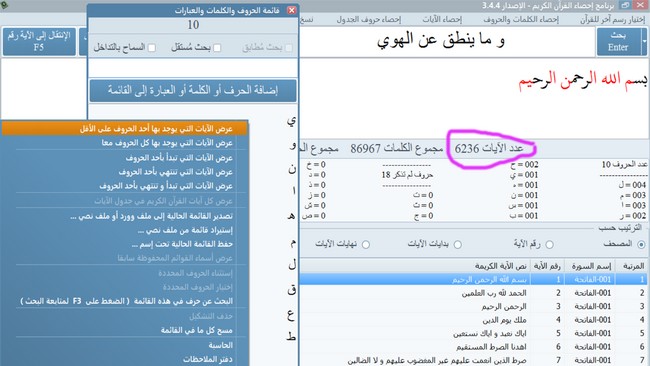Select letter ن in the letters list
The image size is (650, 366).
(x=292, y=169)
